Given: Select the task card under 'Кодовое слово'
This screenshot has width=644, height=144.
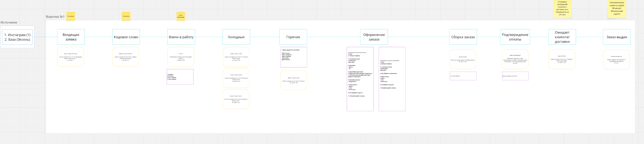Looking at the screenshot, I should click(125, 57).
